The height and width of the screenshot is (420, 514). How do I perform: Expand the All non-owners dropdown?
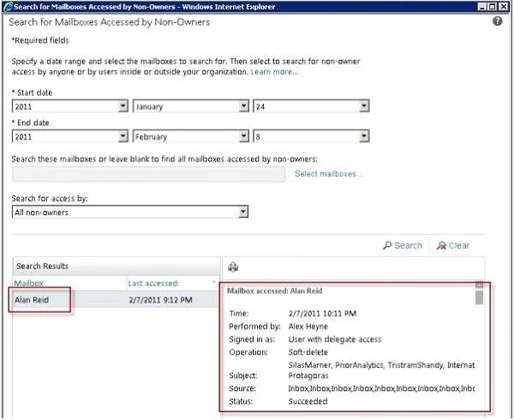pos(130,212)
